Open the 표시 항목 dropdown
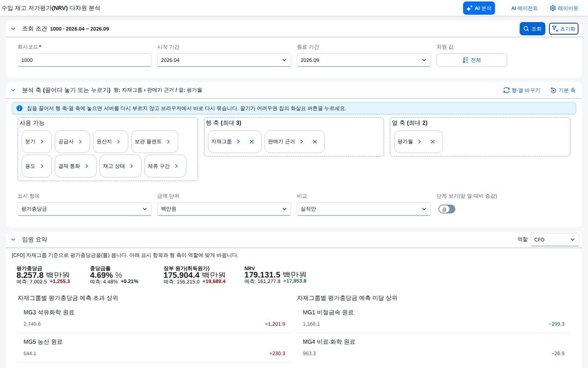Image resolution: width=588 pixels, height=368 pixels. tap(84, 209)
